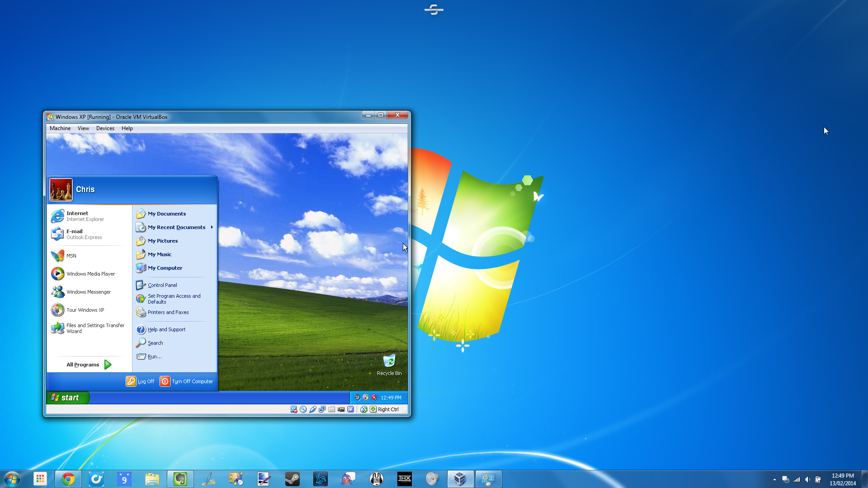Click the Windows Messenger icon
868x488 pixels.
[57, 291]
